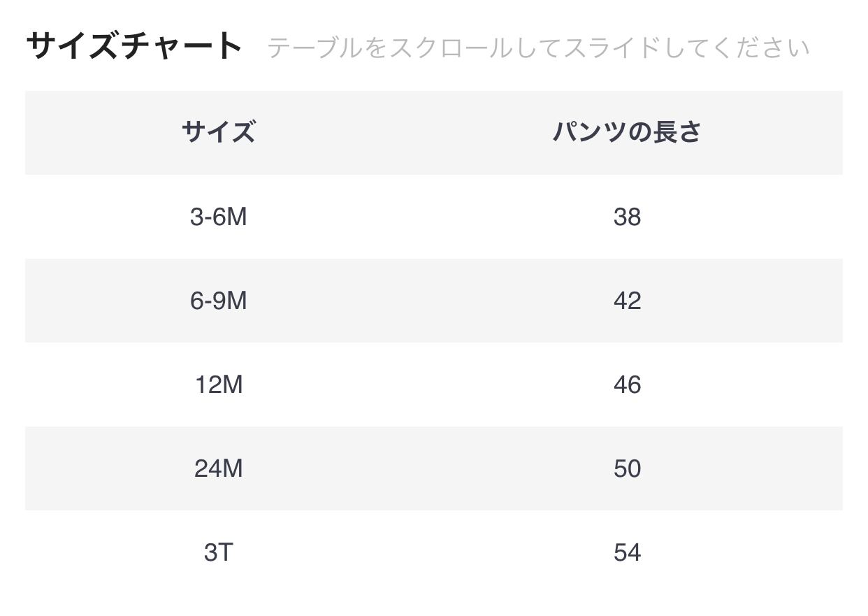
Task: Click blank space between 3-6M and 38
Action: pyautogui.click(x=423, y=217)
